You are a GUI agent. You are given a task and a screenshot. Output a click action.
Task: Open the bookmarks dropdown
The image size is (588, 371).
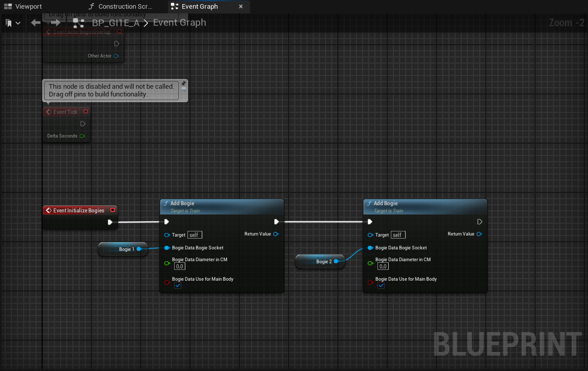point(13,23)
